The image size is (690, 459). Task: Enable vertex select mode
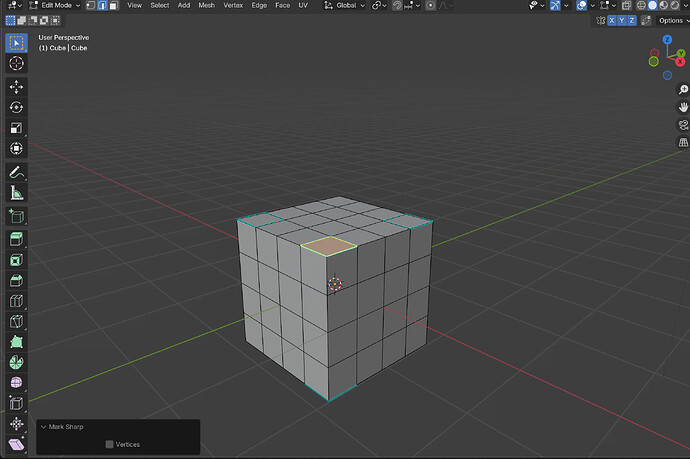[91, 5]
